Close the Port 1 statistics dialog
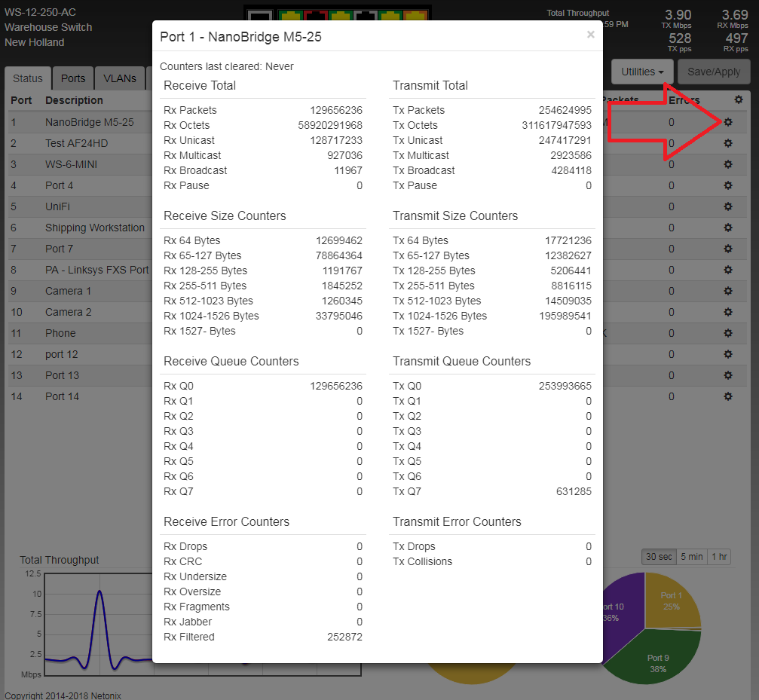The height and width of the screenshot is (700, 759). [590, 35]
